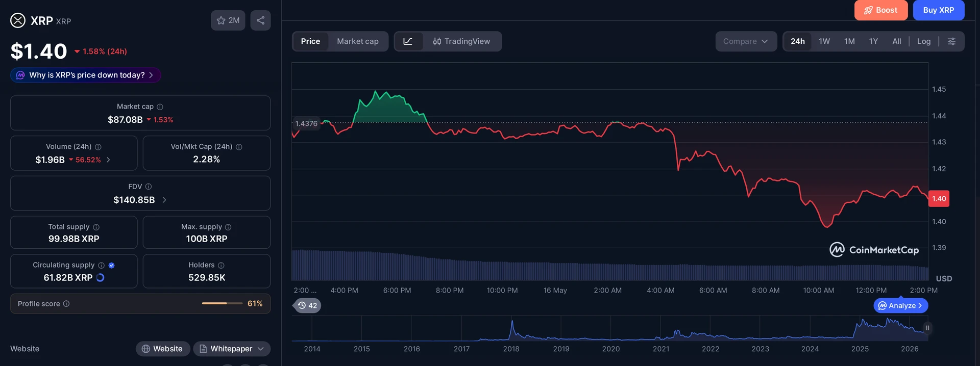Click the verified checkmark beside Circulating supply
Viewport: 980px width, 366px height.
(111, 265)
